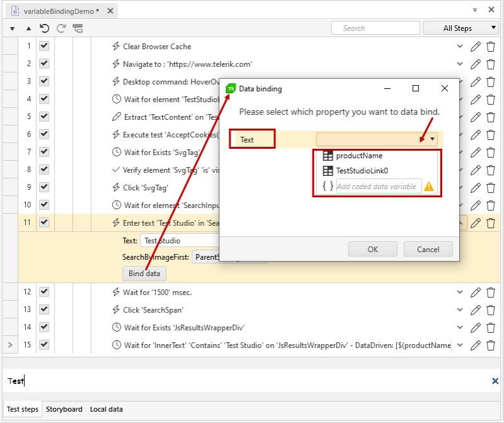The image size is (504, 423).
Task: Open the All Steps dropdown
Action: point(461,28)
